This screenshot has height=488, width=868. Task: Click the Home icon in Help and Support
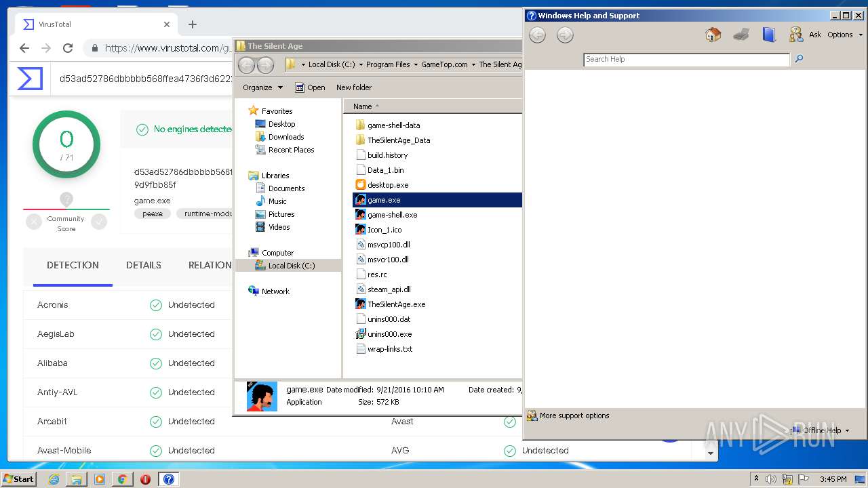click(713, 35)
